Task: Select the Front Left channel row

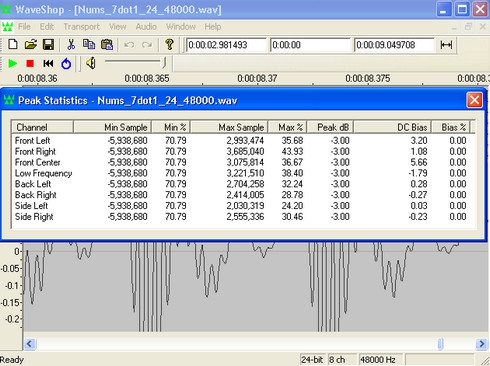Action: 243,141
